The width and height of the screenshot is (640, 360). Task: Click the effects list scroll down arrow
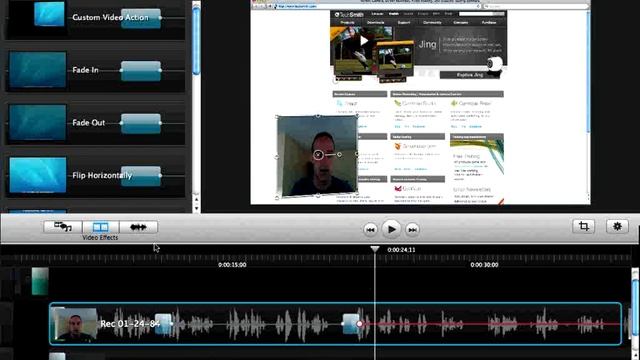[196, 208]
